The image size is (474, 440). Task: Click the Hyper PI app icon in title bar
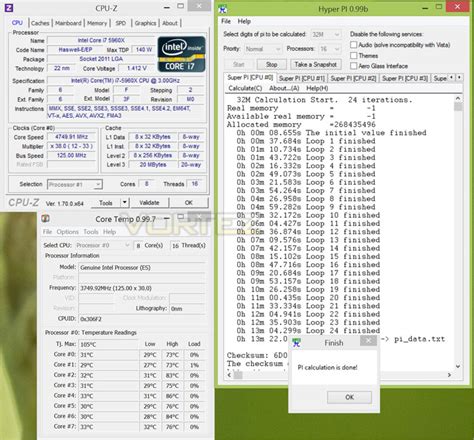223,10
